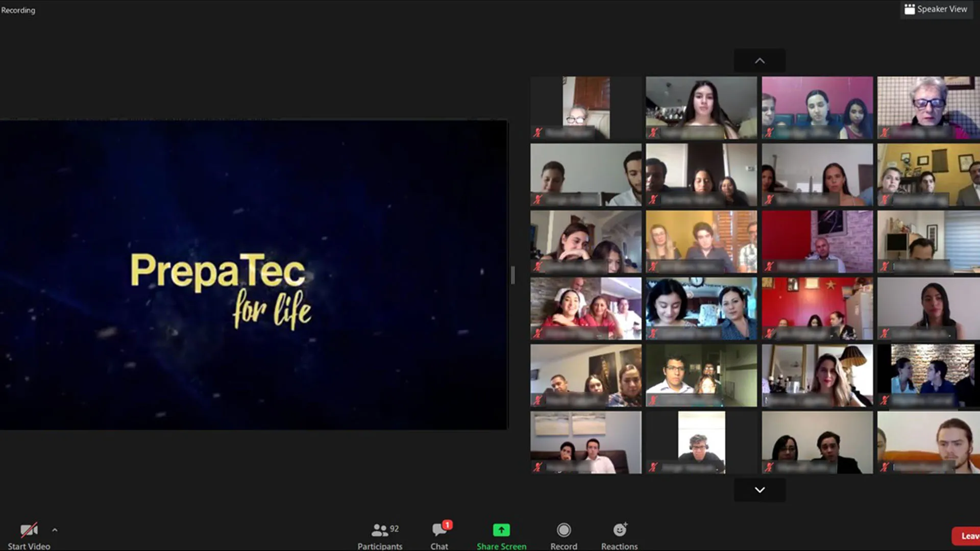Click the Record icon in toolbar

point(563,531)
